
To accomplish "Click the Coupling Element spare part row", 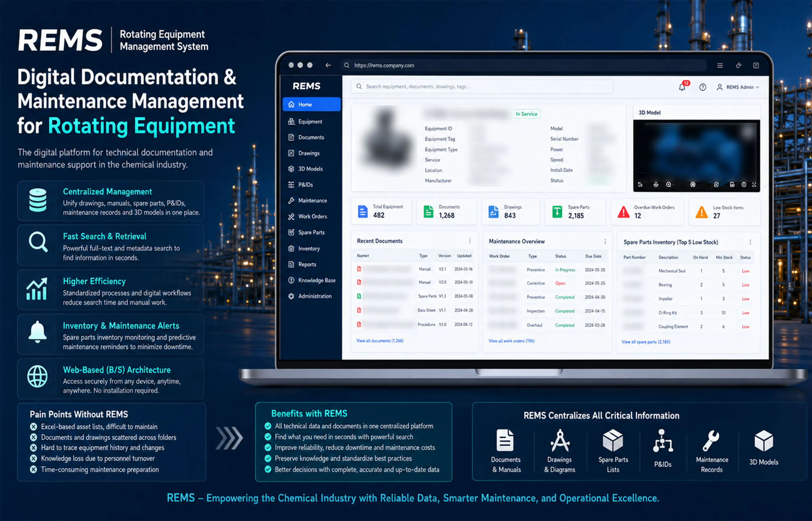I will (x=687, y=327).
